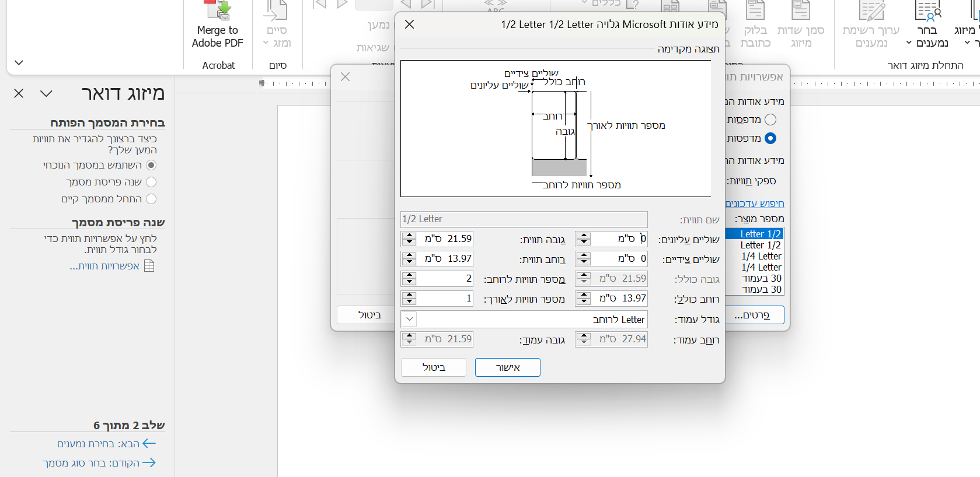Click the רוחב כולל (total width) 13.97 field

(x=619, y=299)
